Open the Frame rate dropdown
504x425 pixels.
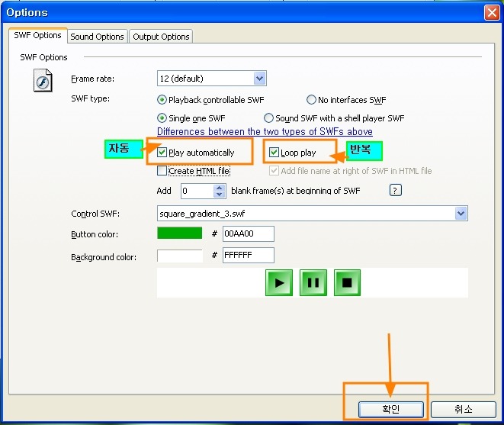point(259,78)
